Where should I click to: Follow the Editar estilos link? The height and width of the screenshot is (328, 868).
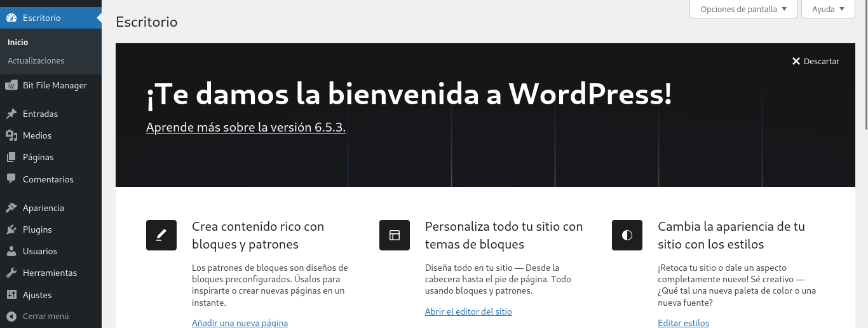[684, 323]
